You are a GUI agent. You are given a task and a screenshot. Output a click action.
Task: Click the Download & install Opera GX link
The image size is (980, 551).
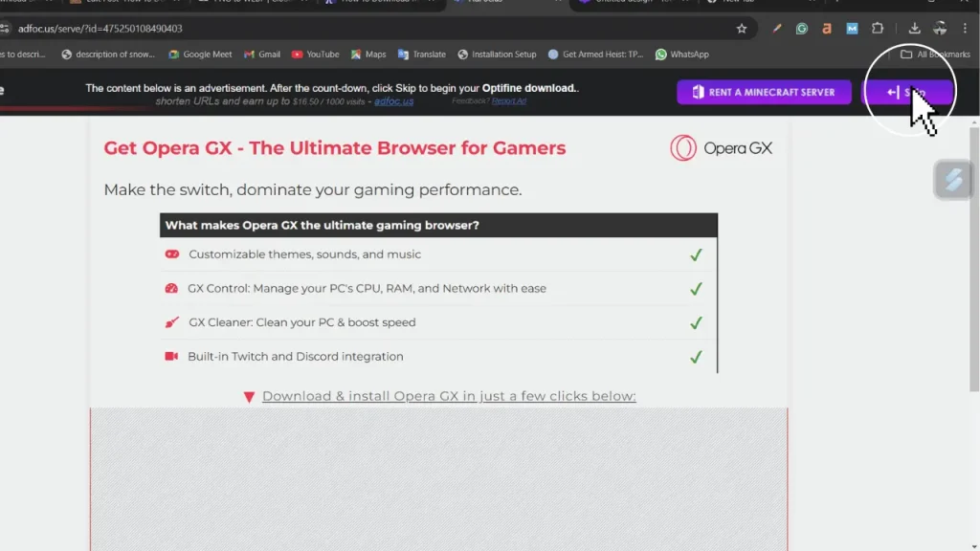tap(449, 396)
